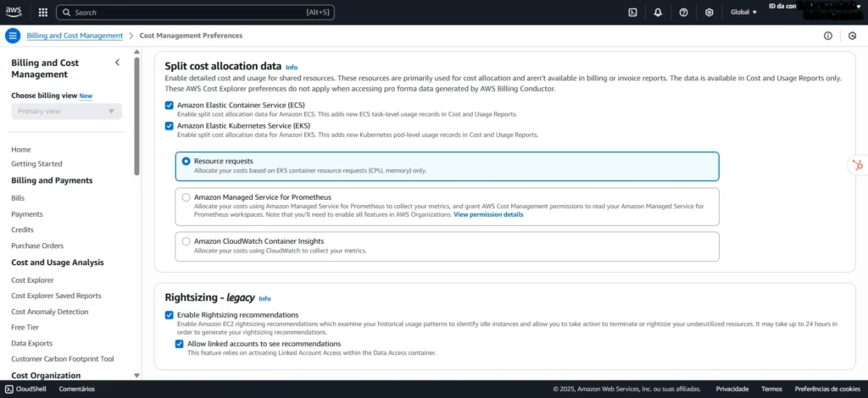This screenshot has width=868, height=398.
Task: Open the Primary view billing dropdown
Action: pos(66,111)
